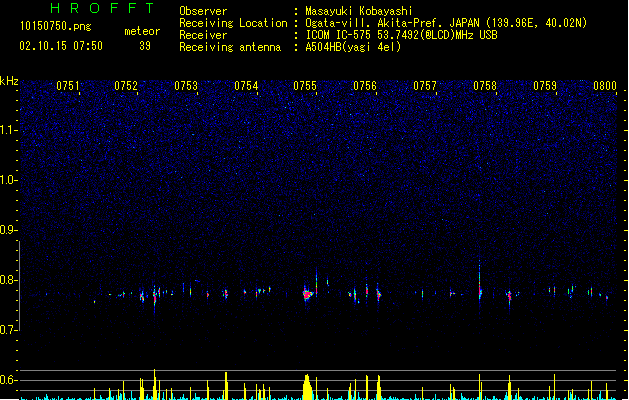Select the file name 10150750.png

(x=56, y=26)
